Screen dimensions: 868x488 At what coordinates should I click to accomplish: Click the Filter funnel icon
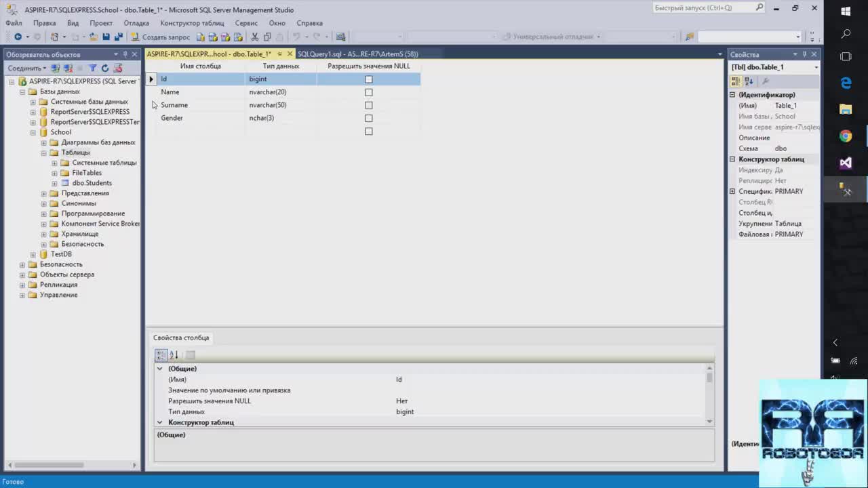[93, 68]
